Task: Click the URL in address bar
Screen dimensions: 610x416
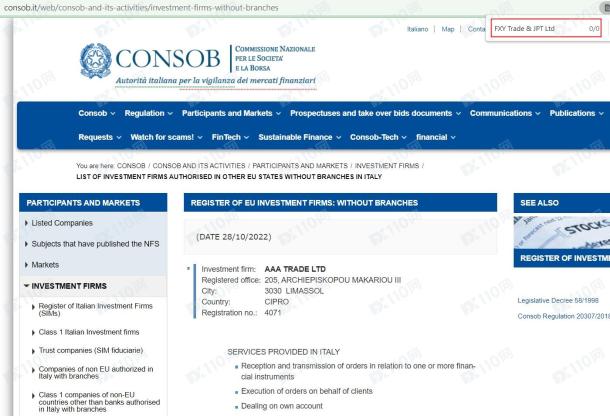Action: [x=141, y=7]
